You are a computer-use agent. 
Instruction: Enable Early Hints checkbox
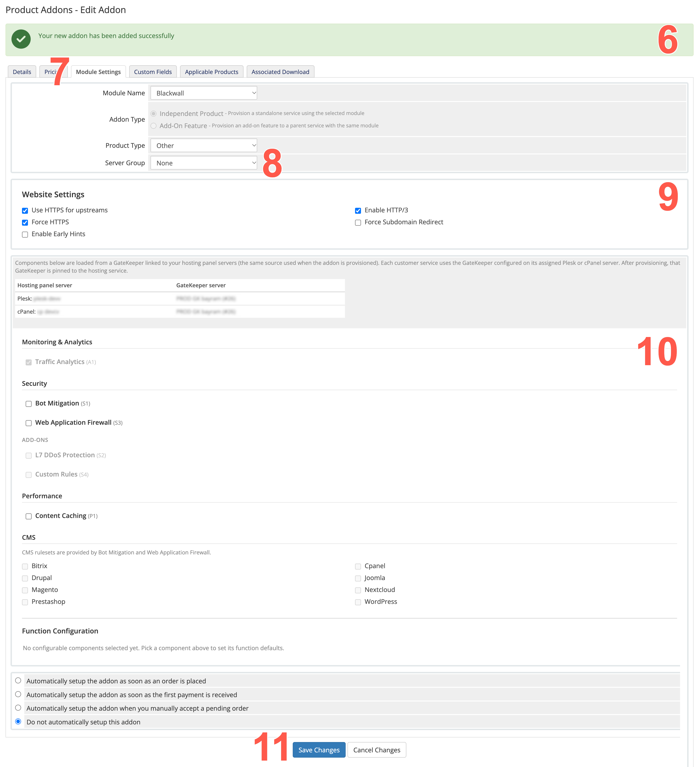[25, 234]
